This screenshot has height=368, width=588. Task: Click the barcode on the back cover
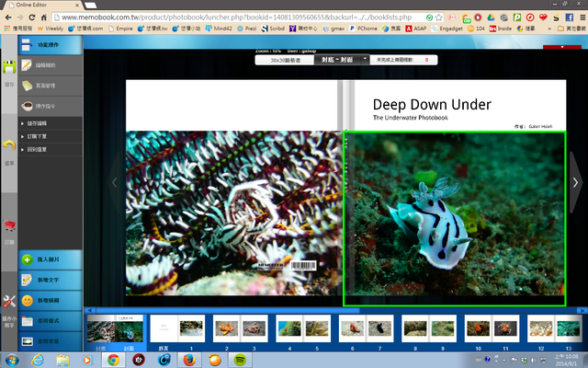click(x=303, y=266)
